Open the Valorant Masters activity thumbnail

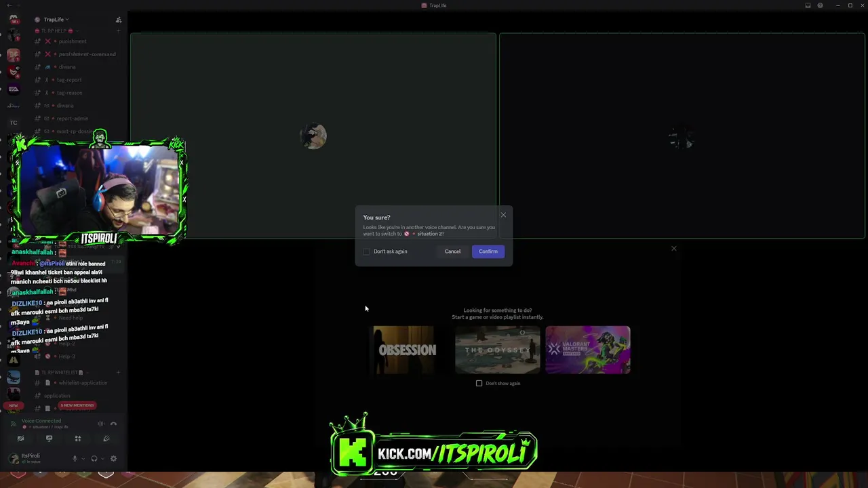point(588,350)
